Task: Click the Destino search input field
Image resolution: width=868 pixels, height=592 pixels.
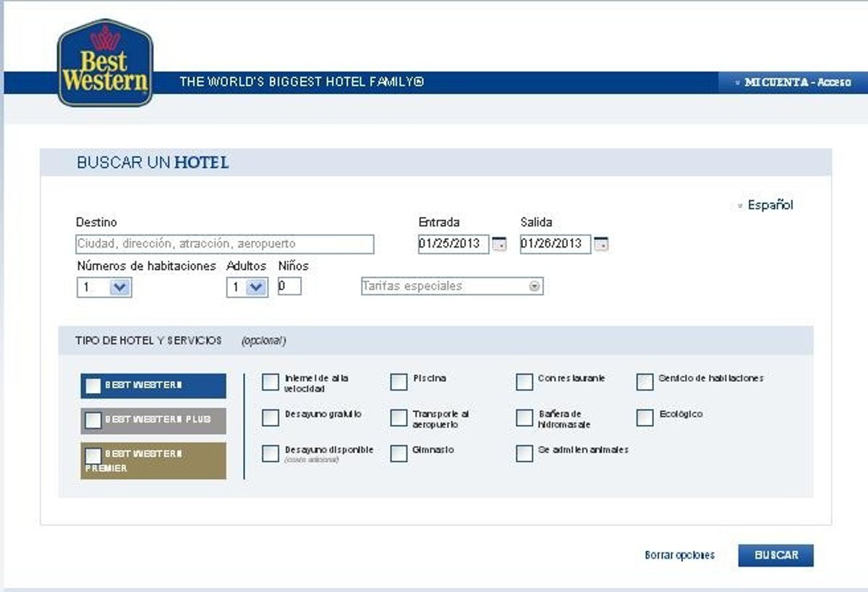Action: 225,244
